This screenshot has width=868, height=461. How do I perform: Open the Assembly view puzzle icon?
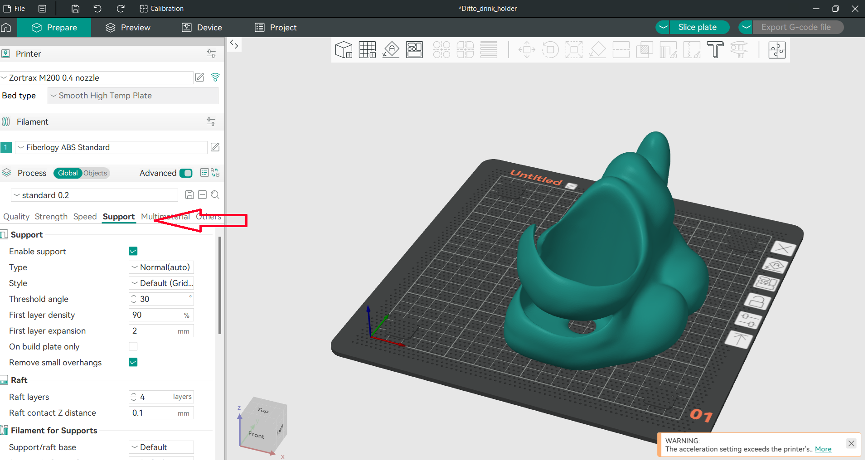click(x=776, y=49)
